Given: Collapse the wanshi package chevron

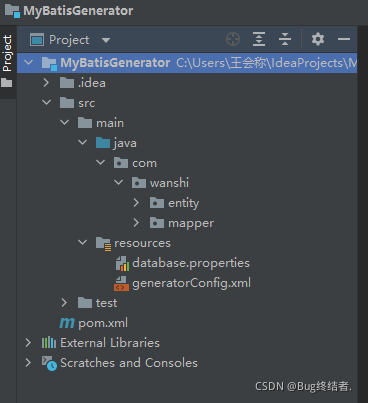Looking at the screenshot, I should coord(119,182).
